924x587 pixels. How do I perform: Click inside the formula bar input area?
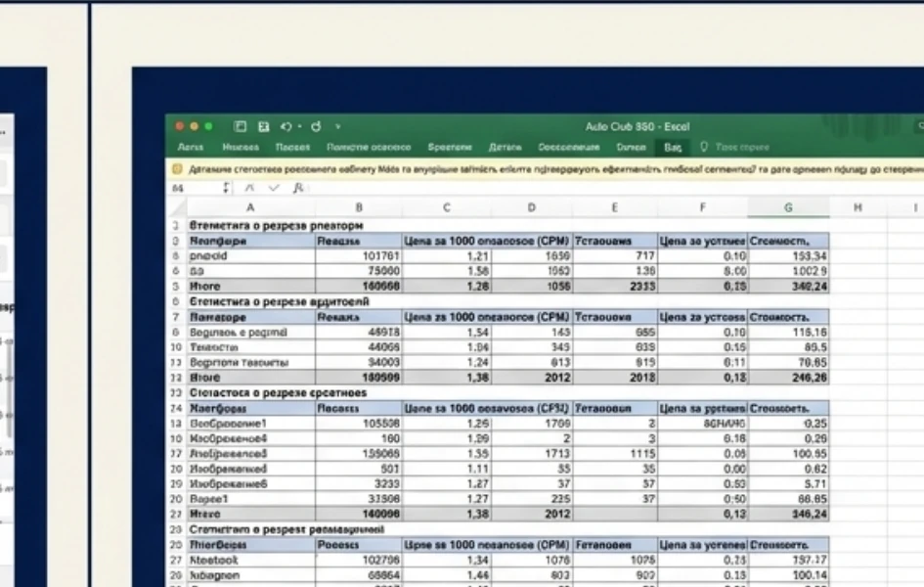click(x=616, y=188)
